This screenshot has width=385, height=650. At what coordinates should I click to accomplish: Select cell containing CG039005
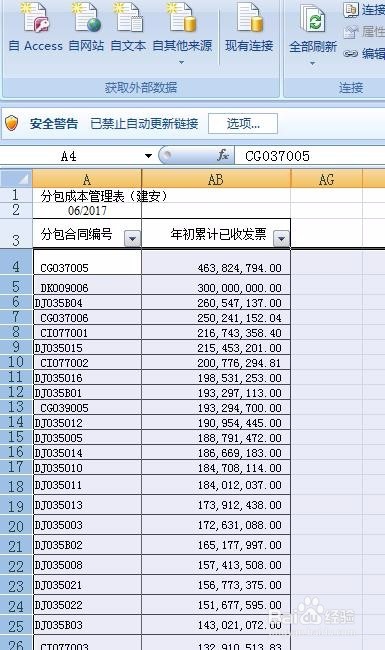pos(87,407)
